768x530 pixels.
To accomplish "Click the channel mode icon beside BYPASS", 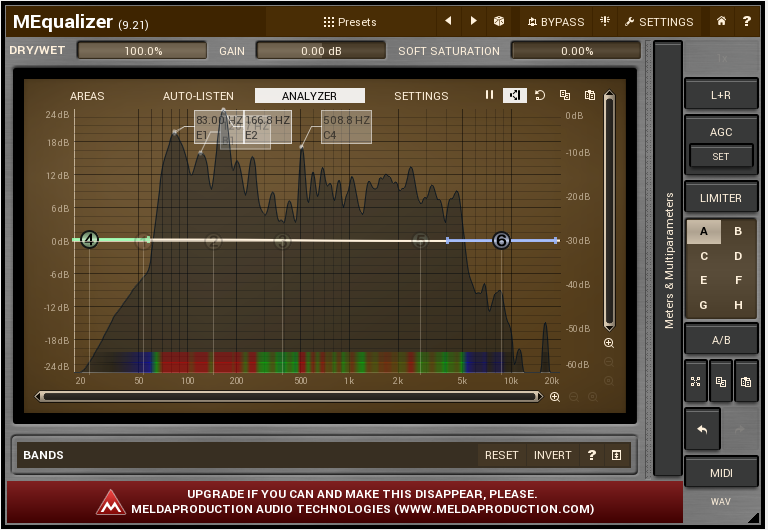I will (x=605, y=21).
